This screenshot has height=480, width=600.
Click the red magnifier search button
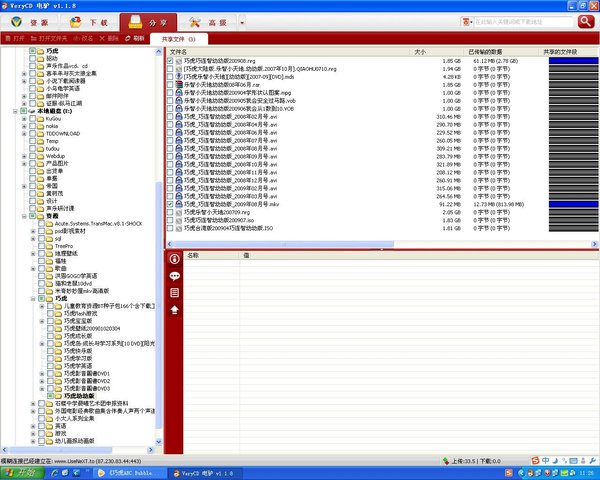(586, 22)
